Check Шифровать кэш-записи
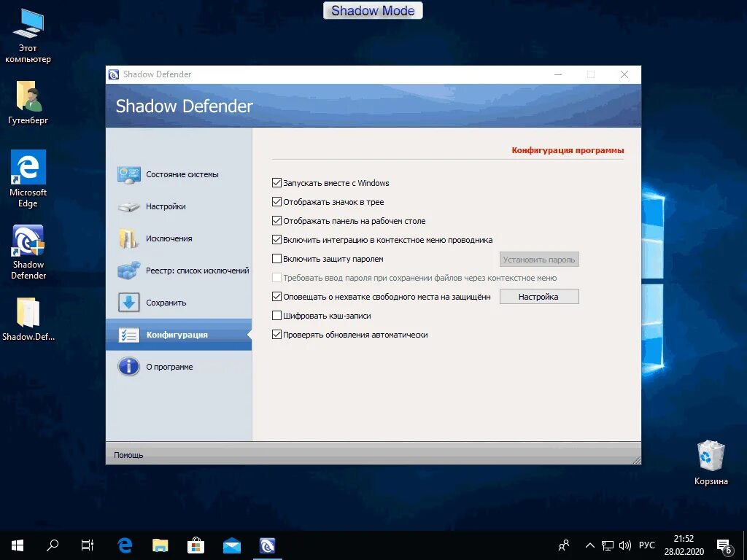This screenshot has width=747, height=560. click(277, 316)
